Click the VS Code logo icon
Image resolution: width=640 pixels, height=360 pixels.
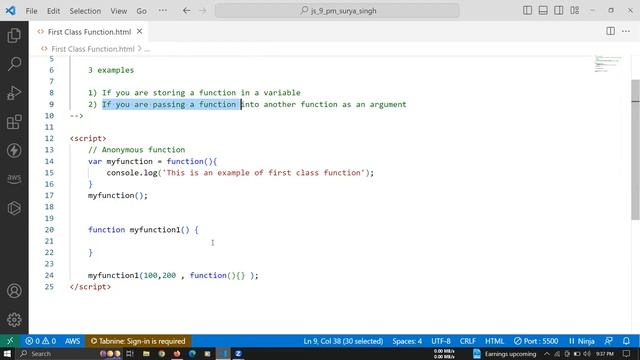tap(11, 11)
